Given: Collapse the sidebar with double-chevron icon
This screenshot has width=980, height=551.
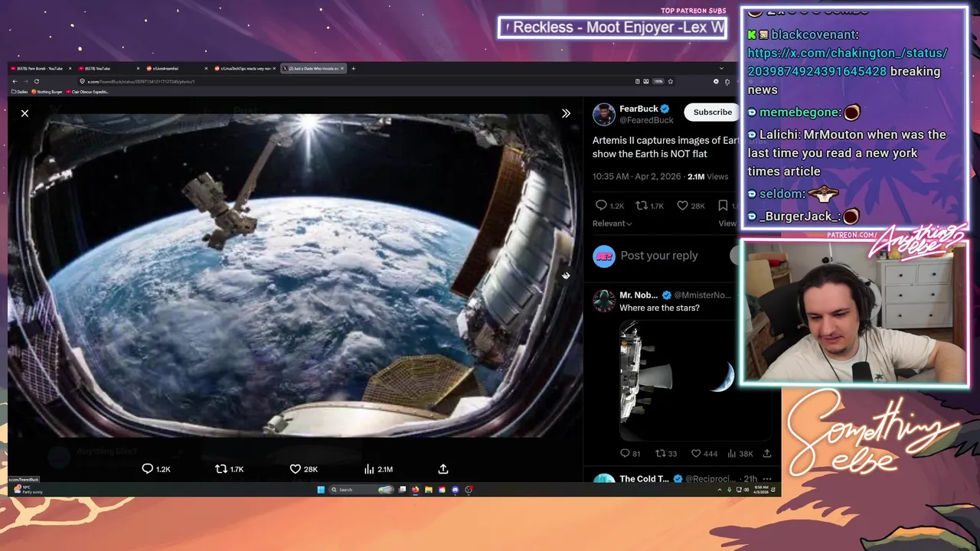Looking at the screenshot, I should pos(566,113).
